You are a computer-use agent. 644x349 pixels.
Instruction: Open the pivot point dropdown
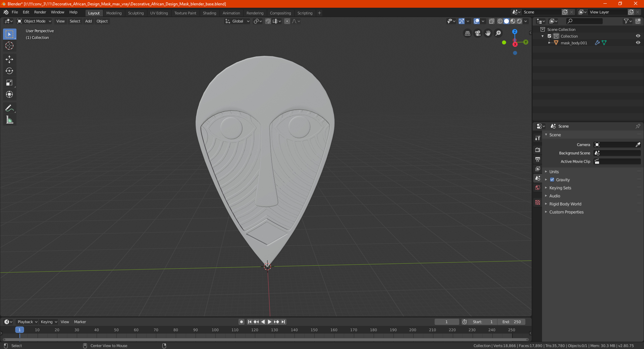pos(258,21)
